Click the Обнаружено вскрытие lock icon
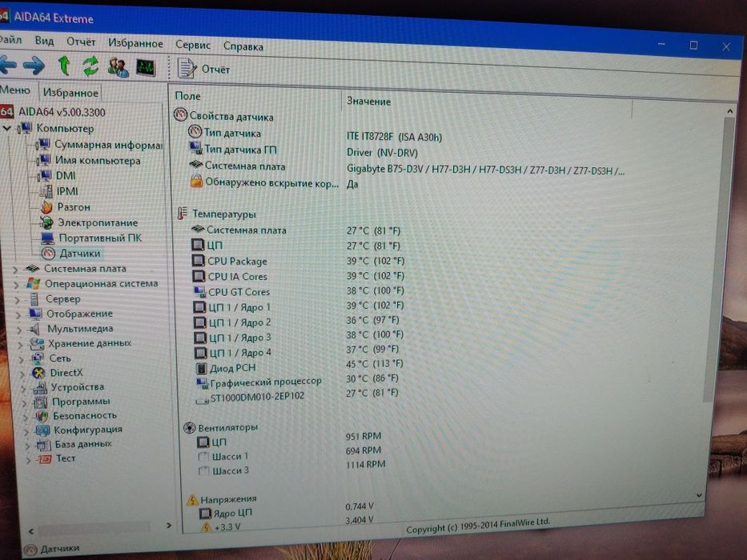747x560 pixels. coord(196,182)
